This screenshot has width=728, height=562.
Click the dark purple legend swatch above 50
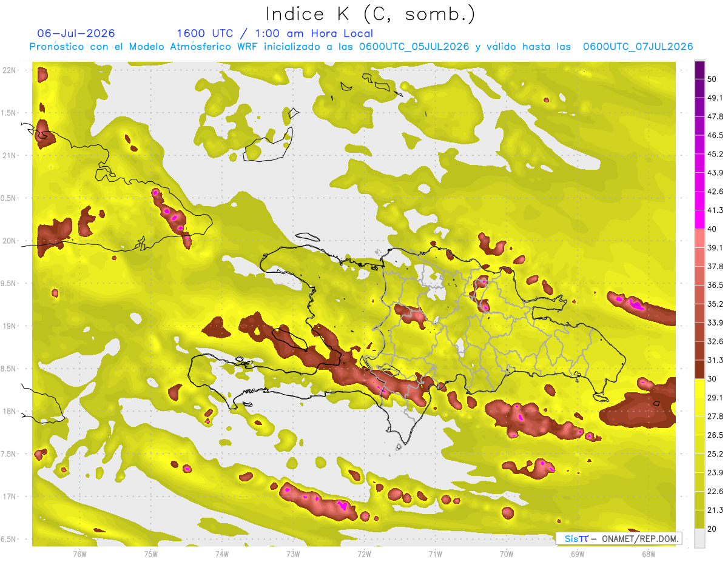(699, 70)
